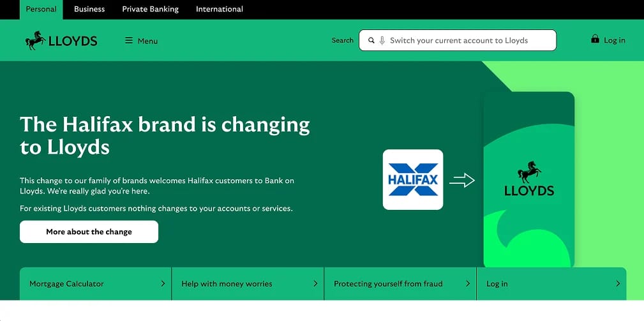Screen dimensions: 644x321
Task: Click the padlock Log in icon
Action: click(595, 39)
